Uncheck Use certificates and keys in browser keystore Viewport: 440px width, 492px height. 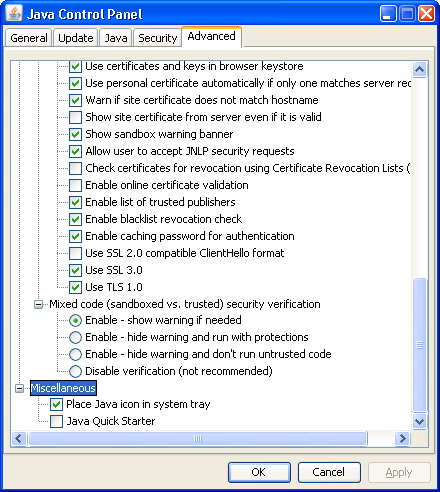[x=75, y=66]
